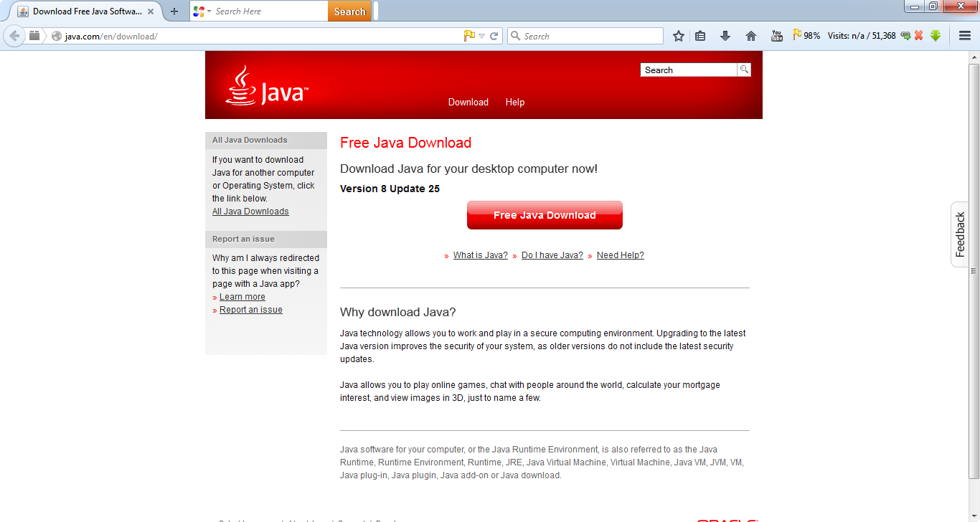
Task: Minimize the browser window
Action: pyautogui.click(x=914, y=6)
